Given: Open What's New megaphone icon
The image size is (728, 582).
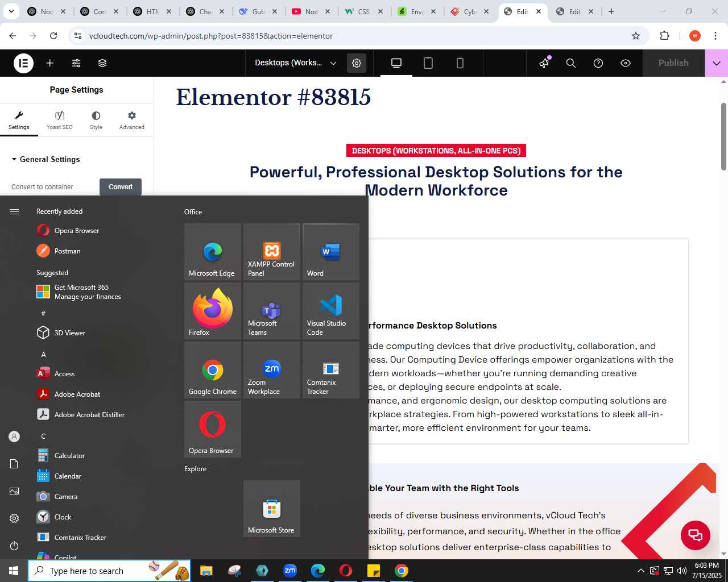Looking at the screenshot, I should pos(544,63).
